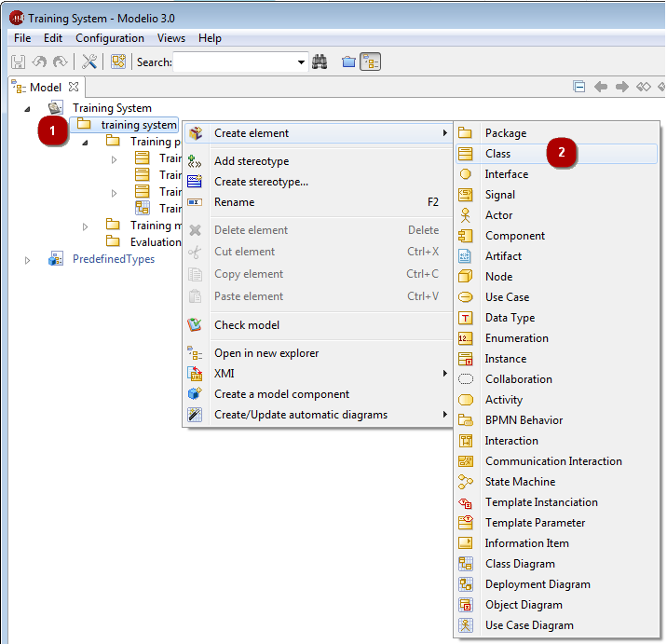Screen dimensions: 667x644
Task: Click the binoculars search icon
Action: (320, 62)
